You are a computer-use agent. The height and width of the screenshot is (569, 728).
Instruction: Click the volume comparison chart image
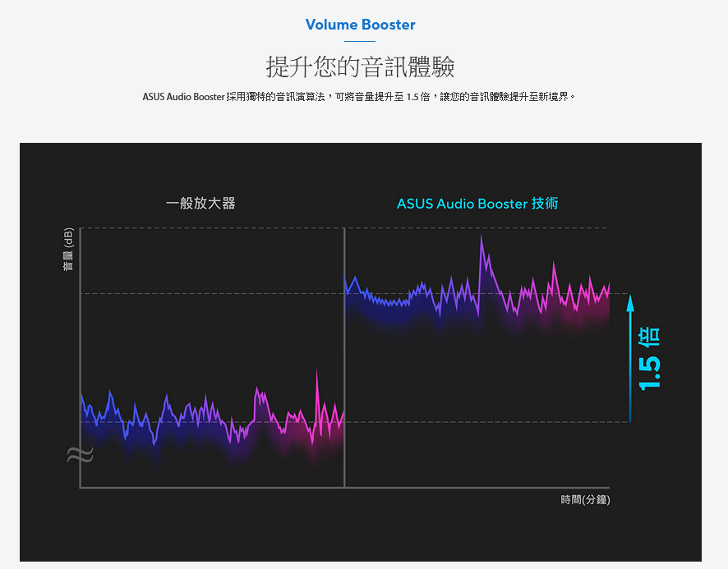(x=360, y=351)
